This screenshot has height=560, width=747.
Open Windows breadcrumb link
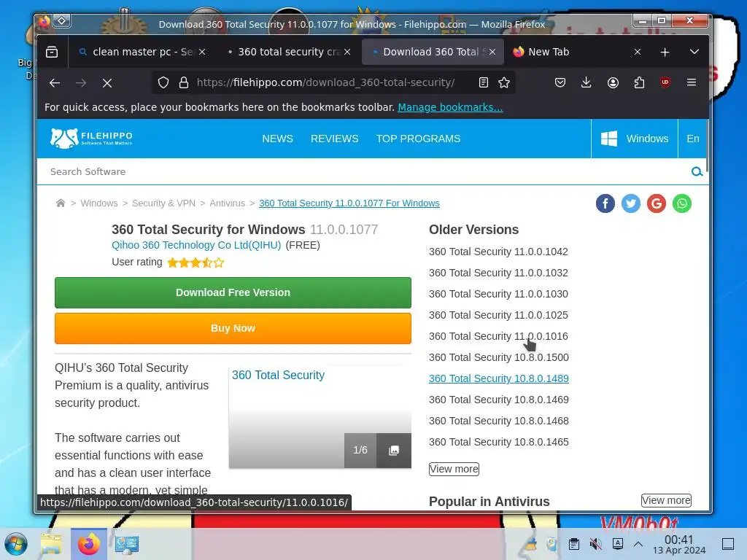99,203
